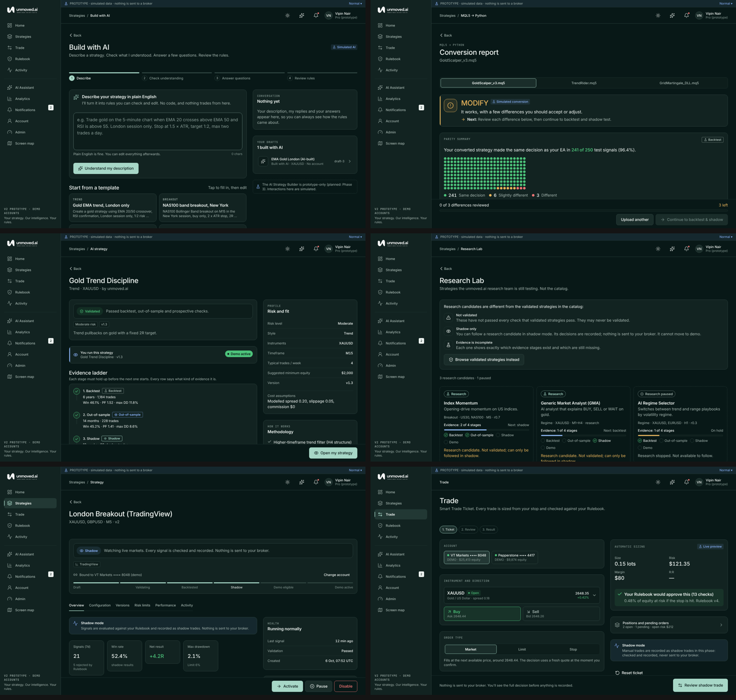This screenshot has height=700, width=736.
Task: Click unmoved.ai logo on Trade screen
Action: point(393,476)
